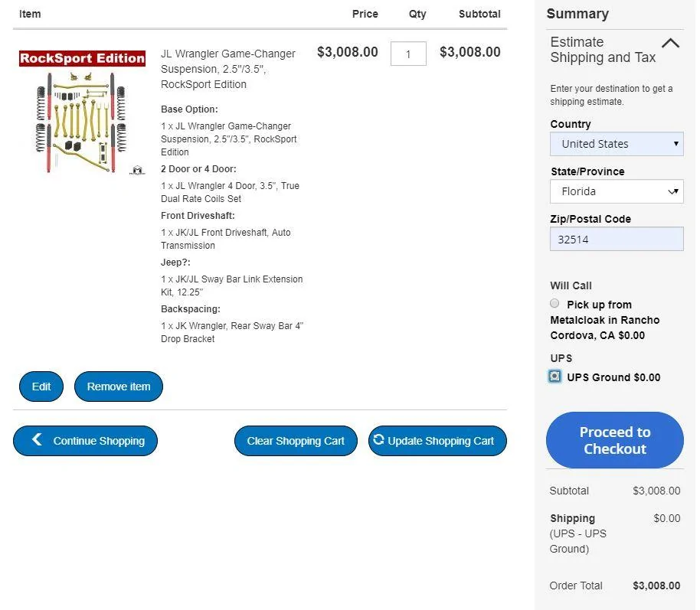The image size is (700, 610).
Task: Click the RockSport Edition red banner
Action: pyautogui.click(x=82, y=58)
